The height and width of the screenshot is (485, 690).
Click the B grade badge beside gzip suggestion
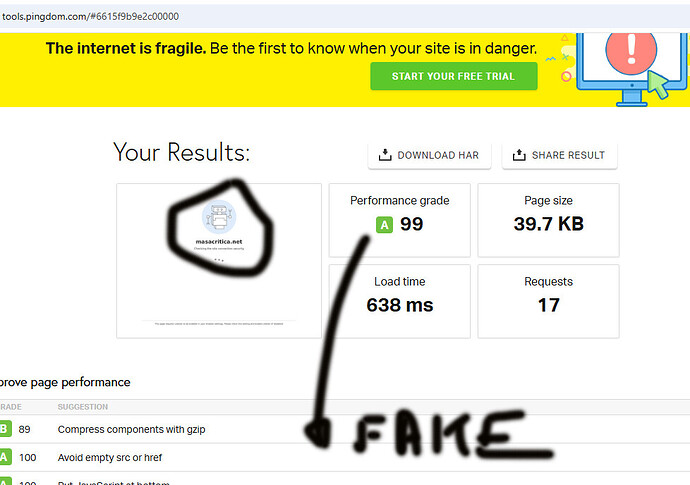[x=4, y=429]
